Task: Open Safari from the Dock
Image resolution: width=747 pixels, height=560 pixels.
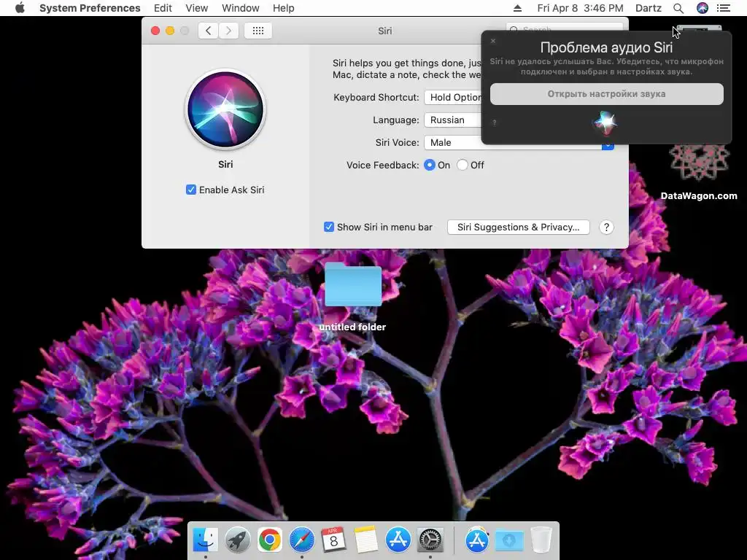Action: click(x=301, y=540)
